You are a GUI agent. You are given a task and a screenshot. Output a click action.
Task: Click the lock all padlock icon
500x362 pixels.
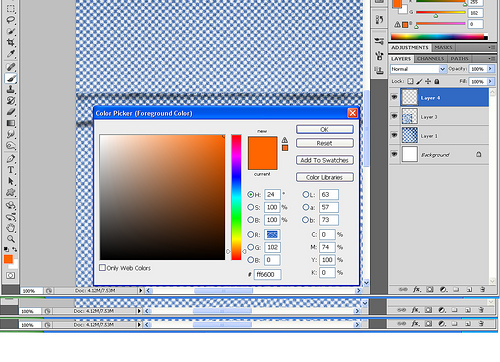(437, 81)
